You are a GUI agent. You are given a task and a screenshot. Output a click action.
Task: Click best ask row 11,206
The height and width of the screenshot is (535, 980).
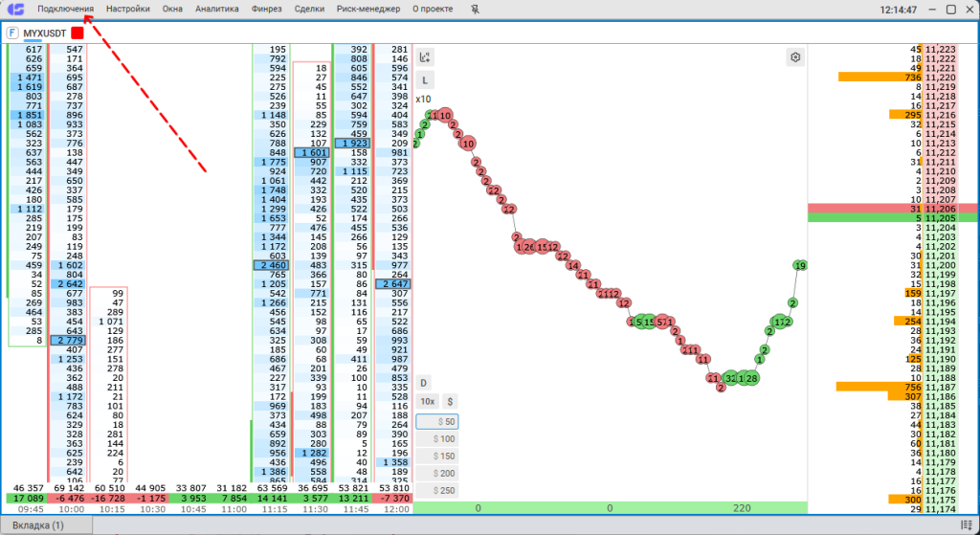(x=894, y=209)
